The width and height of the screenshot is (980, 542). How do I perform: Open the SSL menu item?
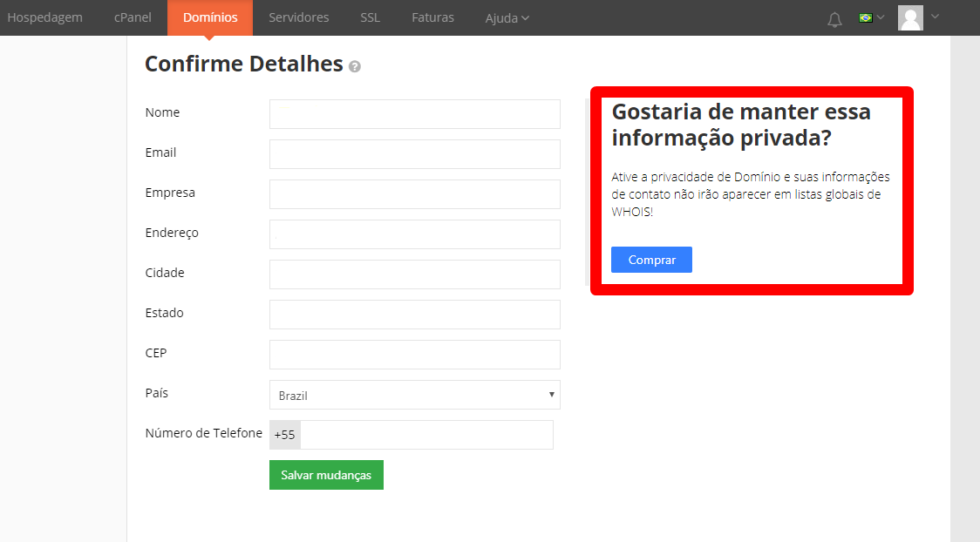[370, 17]
